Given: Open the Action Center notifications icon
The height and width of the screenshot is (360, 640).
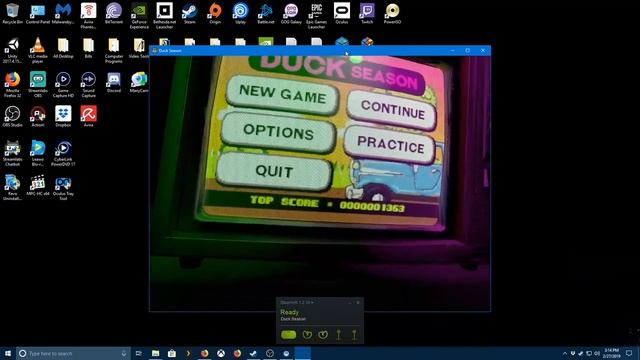Looking at the screenshot, I should pyautogui.click(x=630, y=353).
